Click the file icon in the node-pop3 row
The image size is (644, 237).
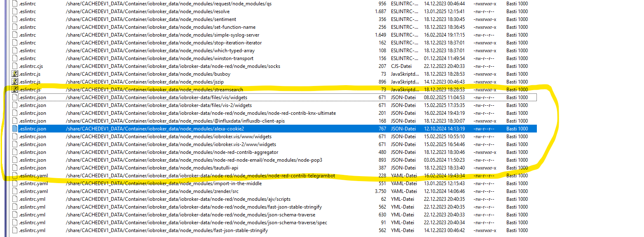(15, 160)
